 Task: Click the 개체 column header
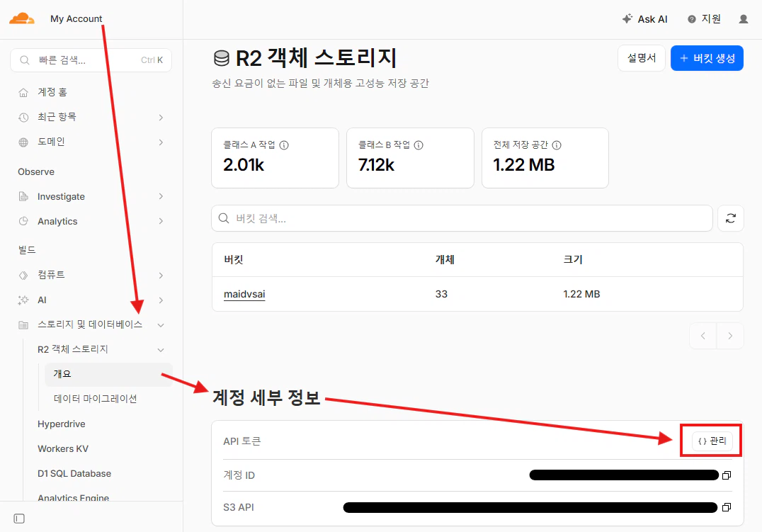click(445, 260)
